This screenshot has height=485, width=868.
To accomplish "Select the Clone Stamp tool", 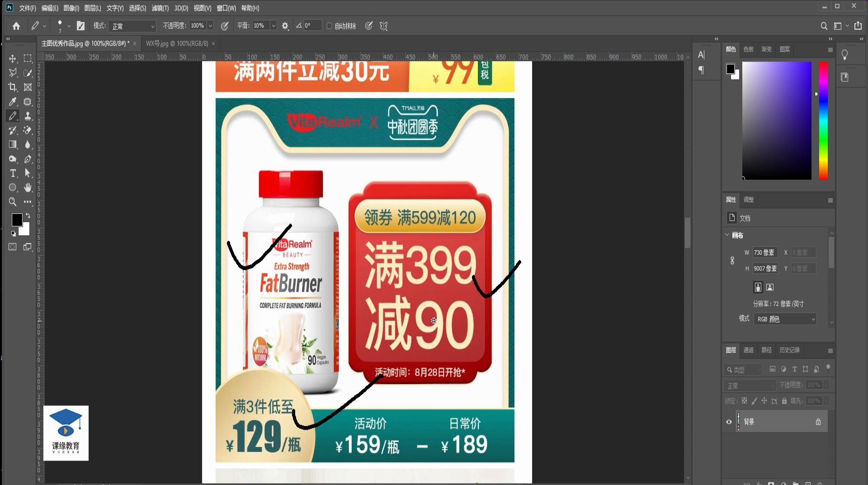I will click(x=28, y=116).
